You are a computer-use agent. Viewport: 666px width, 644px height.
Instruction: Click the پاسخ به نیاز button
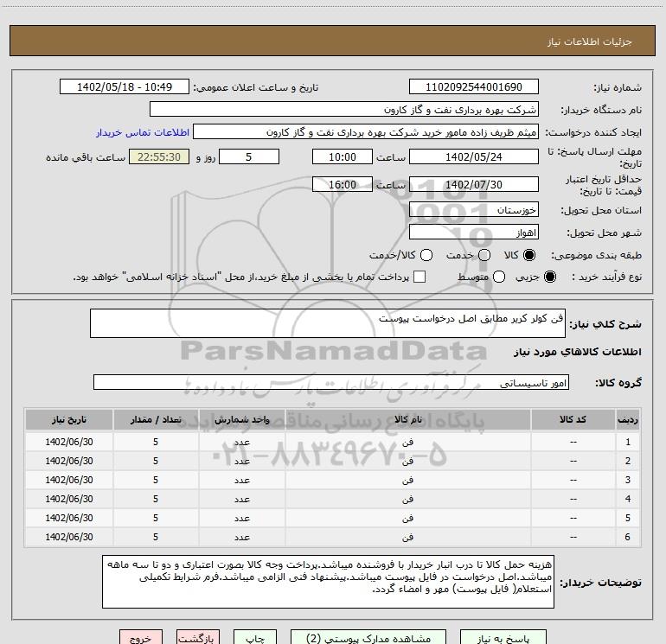(503, 637)
